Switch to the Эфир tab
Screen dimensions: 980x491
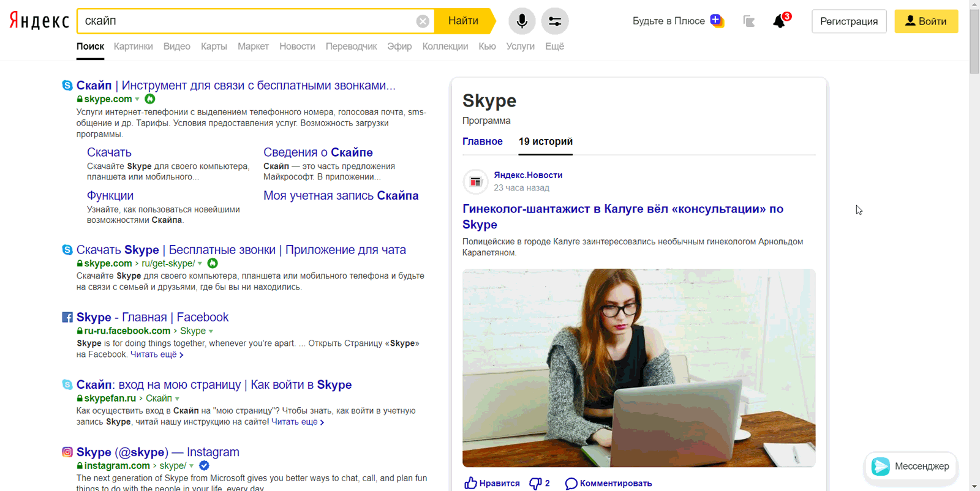(399, 47)
